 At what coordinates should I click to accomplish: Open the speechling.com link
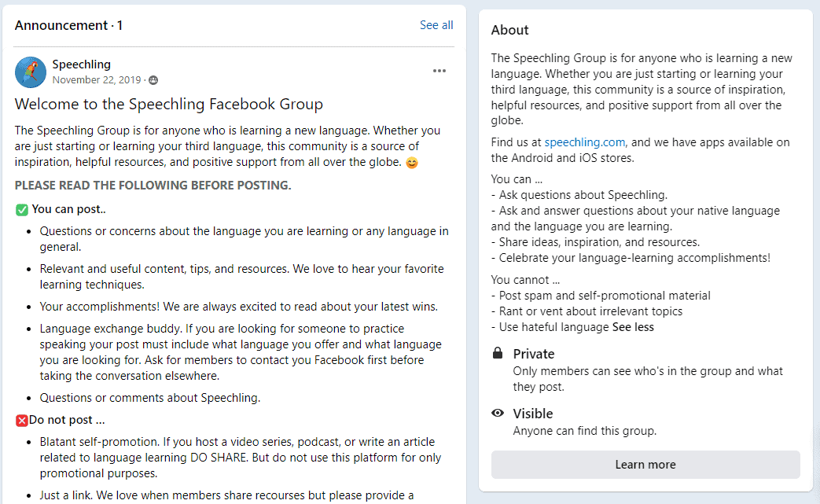click(584, 142)
